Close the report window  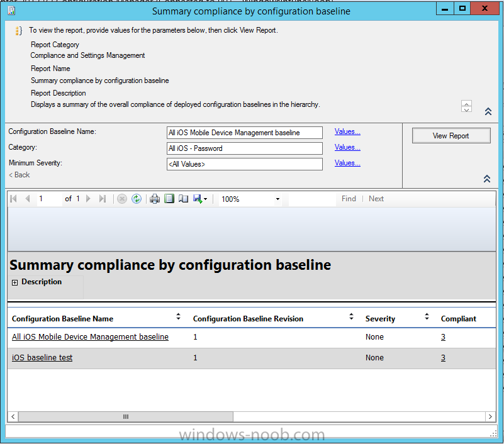click(484, 9)
